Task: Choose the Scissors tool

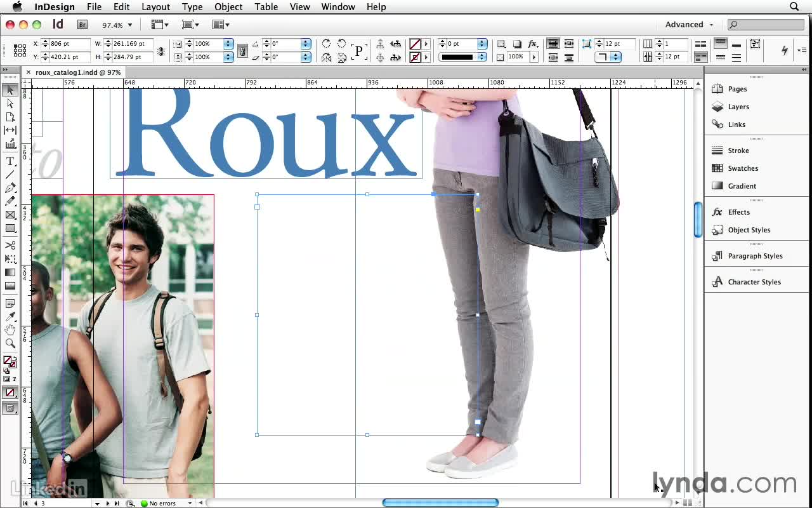Action: (x=10, y=246)
